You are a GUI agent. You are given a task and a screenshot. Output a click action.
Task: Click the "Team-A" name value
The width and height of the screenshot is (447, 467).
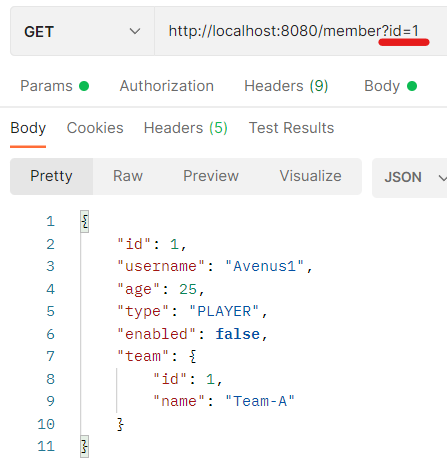(260, 401)
